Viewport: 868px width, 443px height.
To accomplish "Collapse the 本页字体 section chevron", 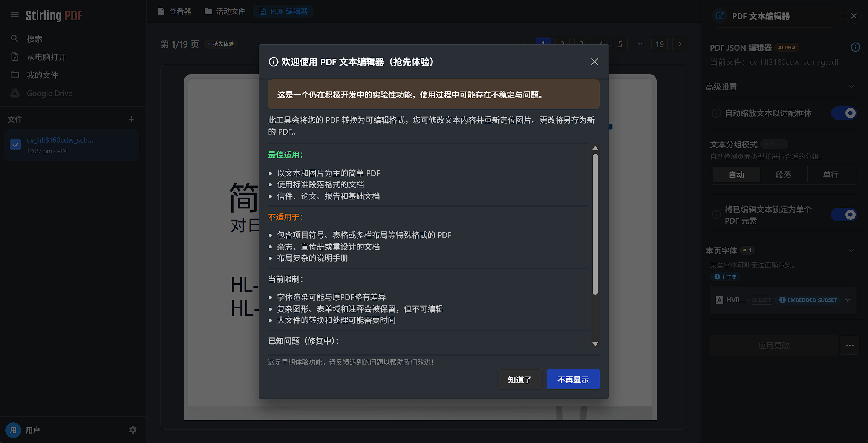I will pyautogui.click(x=852, y=250).
